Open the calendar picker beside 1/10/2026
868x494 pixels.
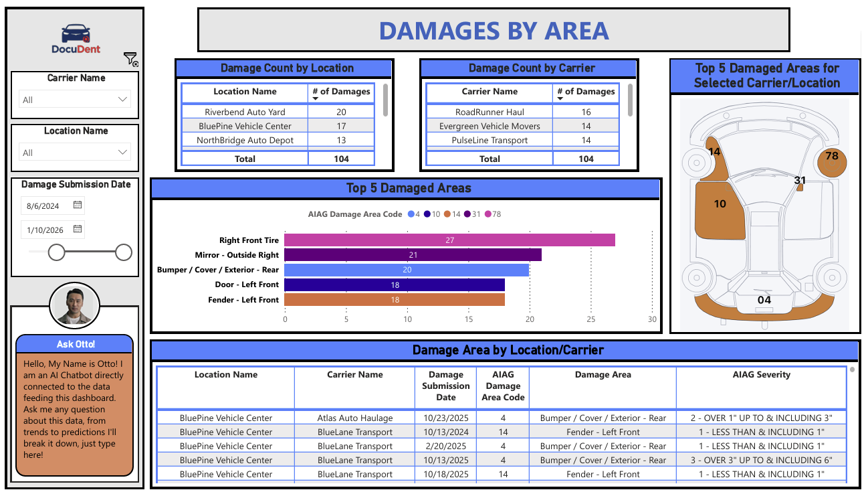(77, 229)
